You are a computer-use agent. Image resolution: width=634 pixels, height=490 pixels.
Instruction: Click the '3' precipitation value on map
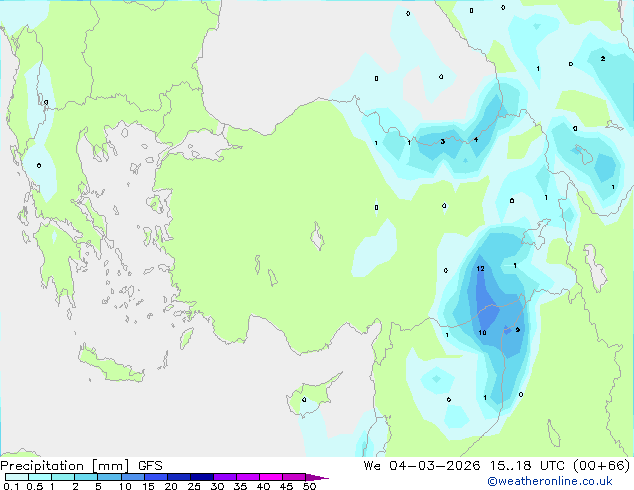443,142
